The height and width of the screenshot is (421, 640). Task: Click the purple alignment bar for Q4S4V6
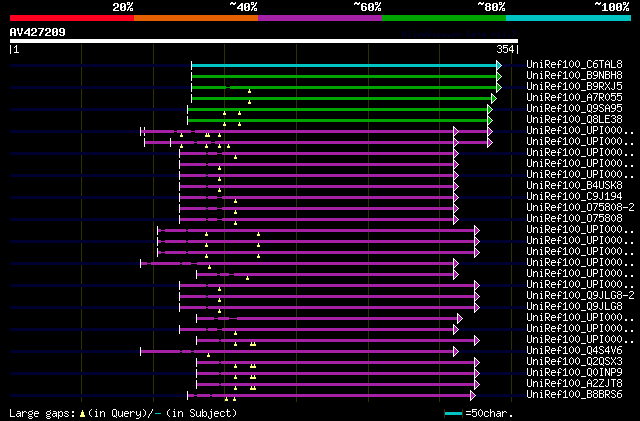(x=297, y=352)
